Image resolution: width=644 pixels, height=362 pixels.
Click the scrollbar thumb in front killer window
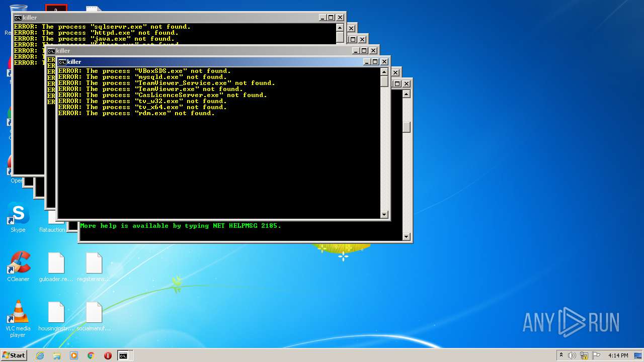tap(384, 81)
